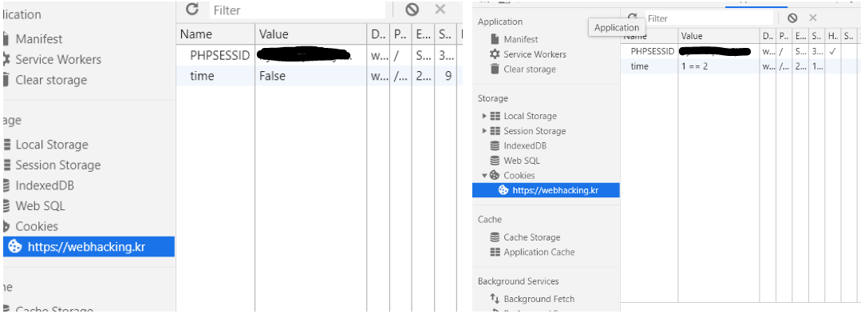Select Session Storage in the left panel sidebar
The height and width of the screenshot is (318, 868).
pos(58,165)
